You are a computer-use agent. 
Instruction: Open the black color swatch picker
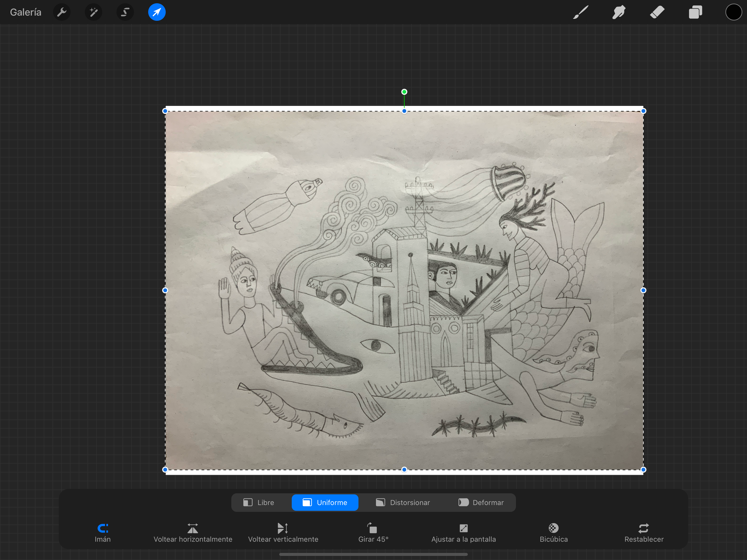tap(734, 13)
